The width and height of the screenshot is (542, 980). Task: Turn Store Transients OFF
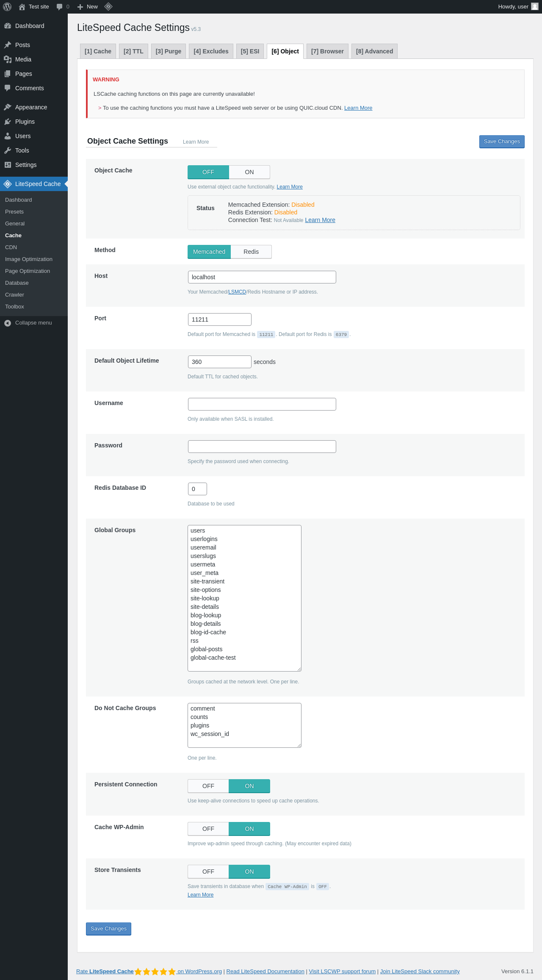(x=208, y=872)
